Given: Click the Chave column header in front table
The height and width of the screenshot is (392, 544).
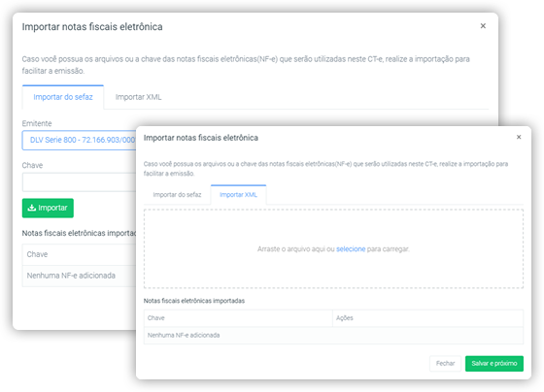Looking at the screenshot, I should tap(238, 318).
